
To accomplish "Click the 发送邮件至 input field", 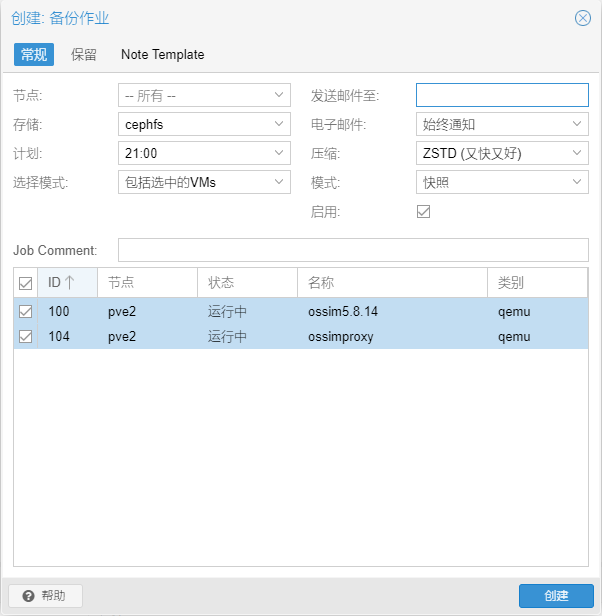I will (502, 96).
